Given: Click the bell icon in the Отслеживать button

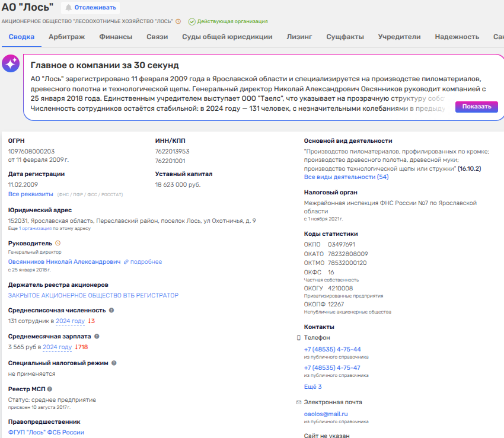Looking at the screenshot, I should point(69,8).
